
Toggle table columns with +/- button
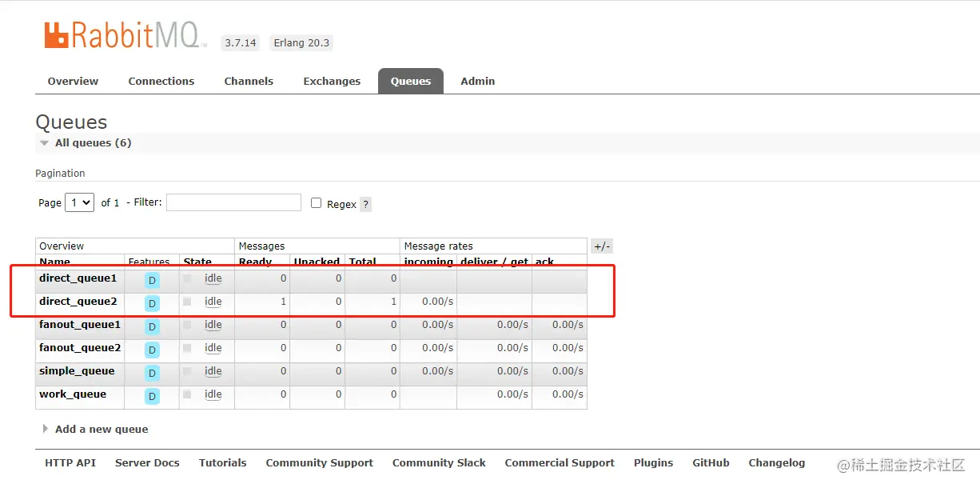click(602, 246)
